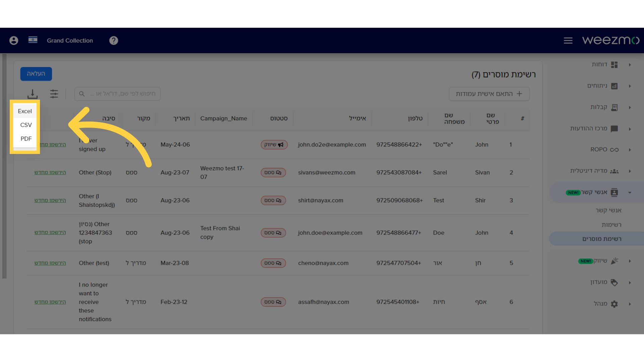Viewport: 644px width, 362px height.
Task: Click the טלפון column header
Action: [415, 119]
